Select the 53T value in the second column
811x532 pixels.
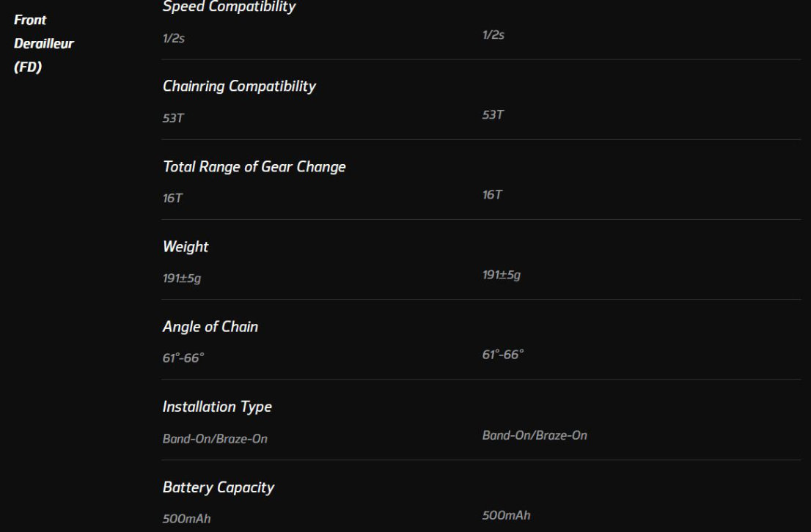[x=493, y=115]
